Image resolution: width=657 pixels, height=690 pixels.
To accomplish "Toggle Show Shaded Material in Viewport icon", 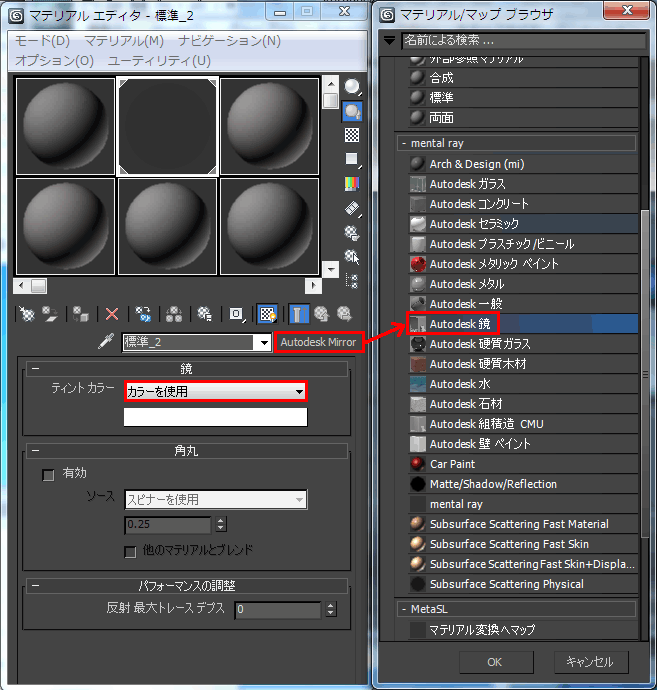I will (268, 314).
